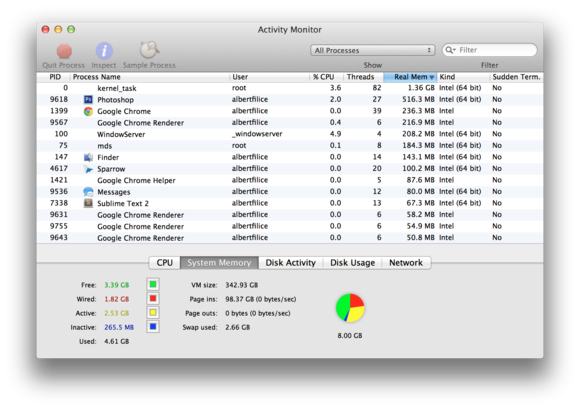
Task: Open the Network tab
Action: [406, 263]
